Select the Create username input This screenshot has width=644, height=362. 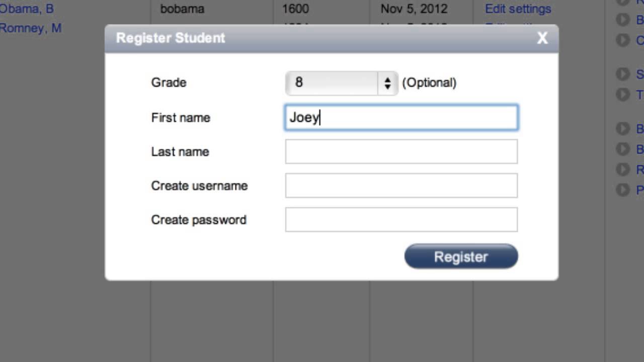click(401, 186)
